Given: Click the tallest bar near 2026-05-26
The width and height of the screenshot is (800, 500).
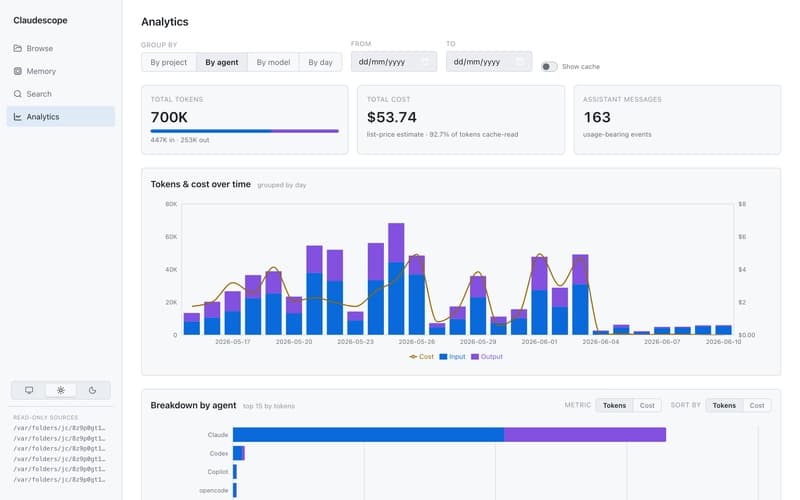Looking at the screenshot, I should point(396,279).
